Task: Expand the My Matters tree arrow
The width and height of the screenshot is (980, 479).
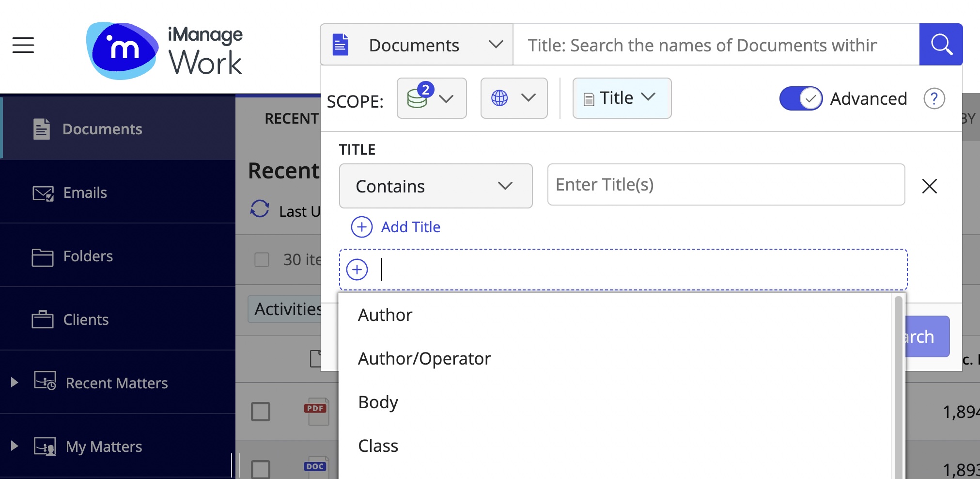Action: pyautogui.click(x=15, y=446)
